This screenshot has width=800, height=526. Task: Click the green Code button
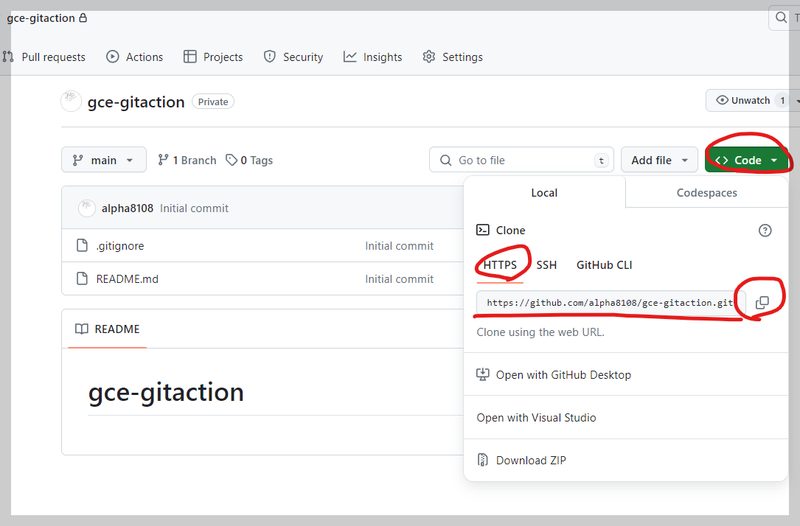[747, 160]
